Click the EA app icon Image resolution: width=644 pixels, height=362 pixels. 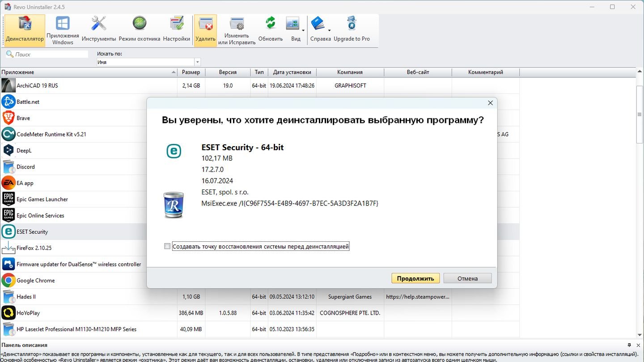coord(8,183)
